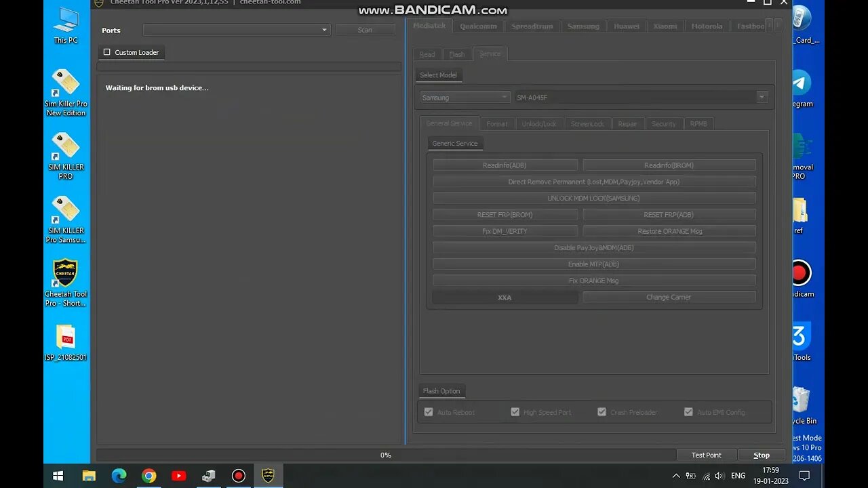
Task: Open Recycle Bin desktop icon
Action: (802, 406)
